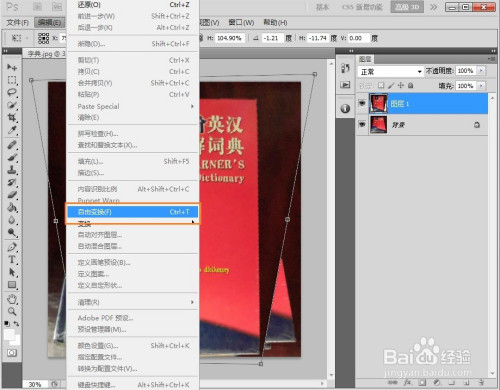The height and width of the screenshot is (390, 500).
Task: Toggle lock image pixels brush icon
Action: point(391,85)
